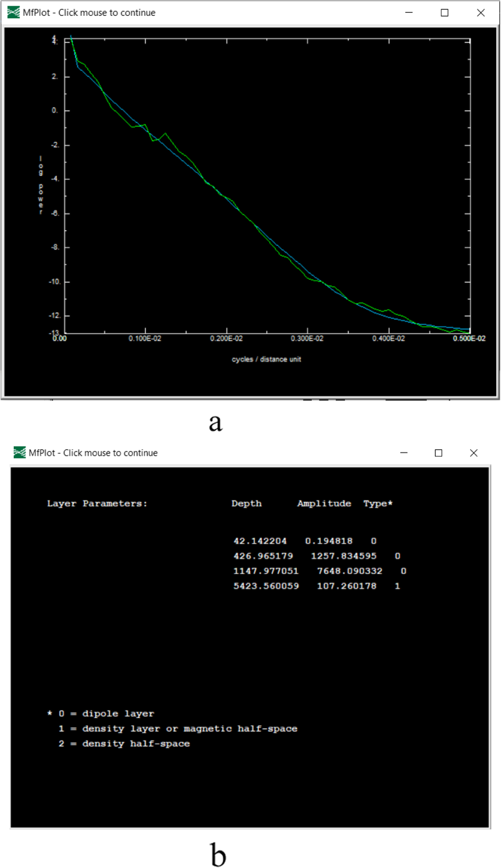Image resolution: width=501 pixels, height=868 pixels.
Task: Minimize the top MfPlot spectrum window
Action: coord(409,13)
